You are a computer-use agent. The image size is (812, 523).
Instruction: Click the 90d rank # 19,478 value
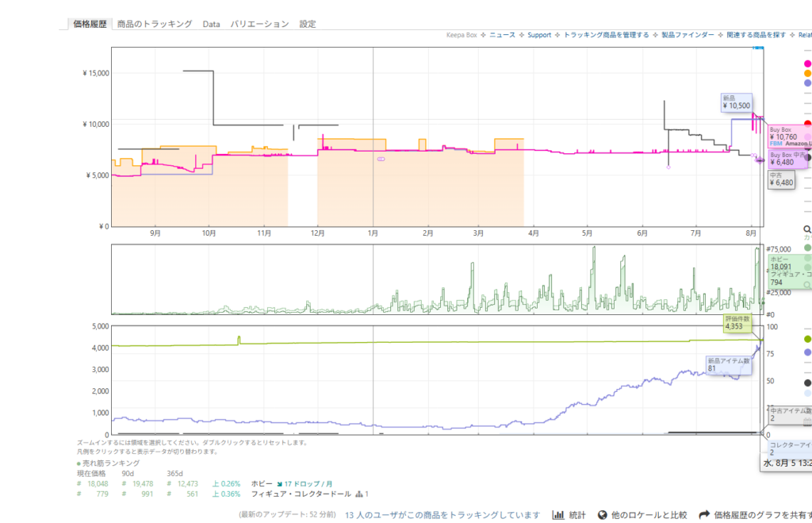tap(138, 483)
